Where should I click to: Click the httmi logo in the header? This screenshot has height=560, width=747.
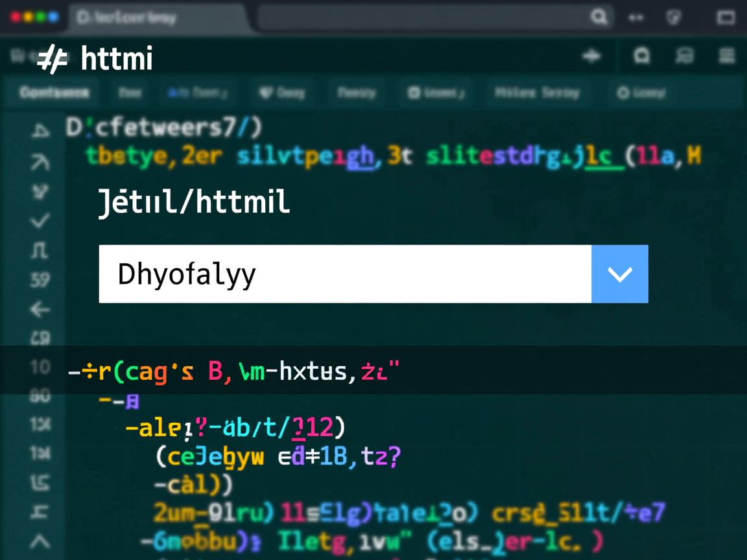tap(94, 60)
